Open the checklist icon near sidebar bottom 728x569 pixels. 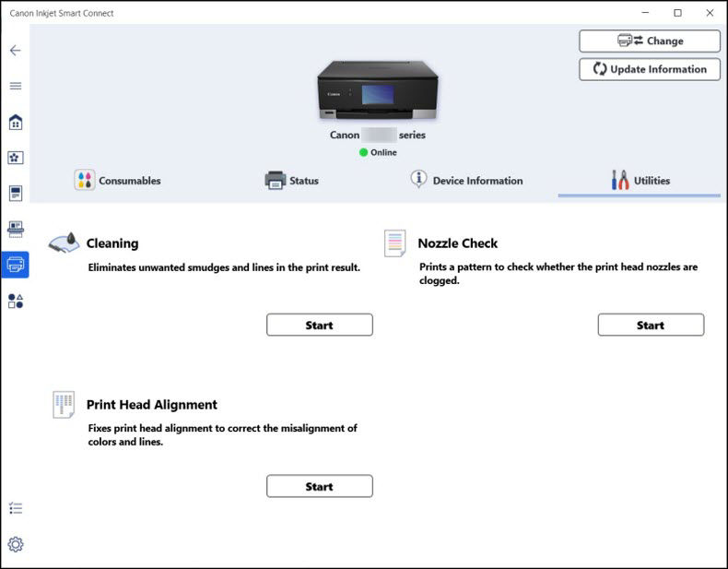click(x=15, y=508)
